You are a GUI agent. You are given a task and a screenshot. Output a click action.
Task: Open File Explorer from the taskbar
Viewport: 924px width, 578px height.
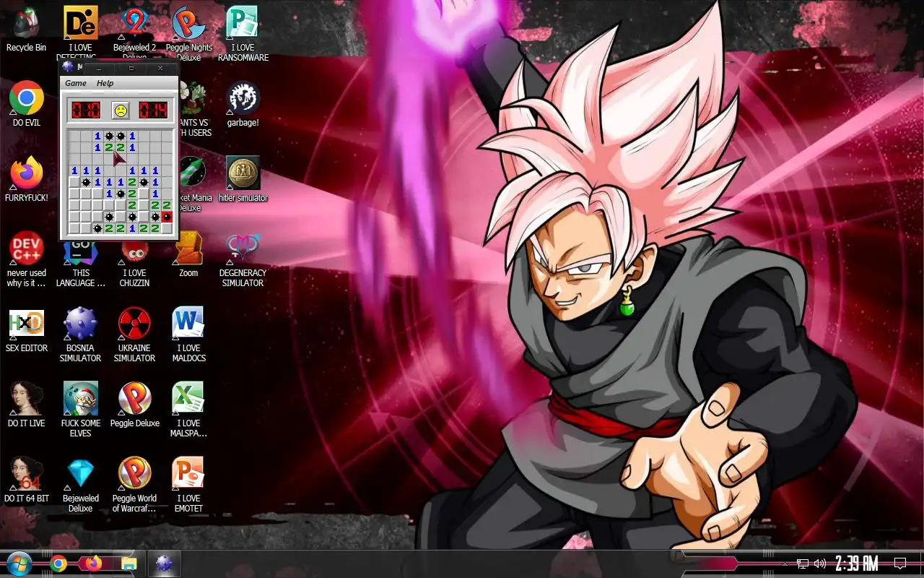[x=129, y=564]
